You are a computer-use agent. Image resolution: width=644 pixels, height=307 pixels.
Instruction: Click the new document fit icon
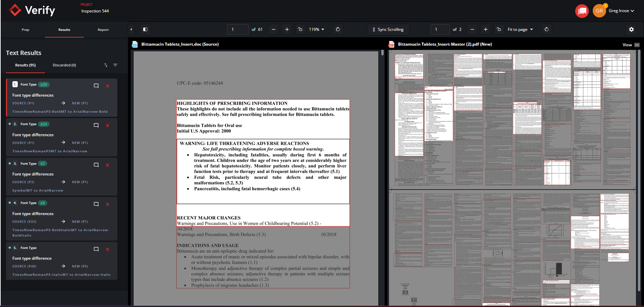[499, 30]
